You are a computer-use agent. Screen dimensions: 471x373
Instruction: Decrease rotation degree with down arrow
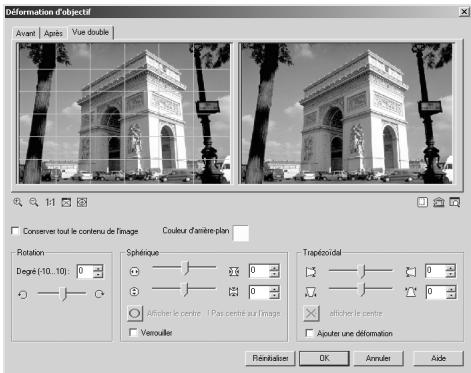pyautogui.click(x=98, y=275)
